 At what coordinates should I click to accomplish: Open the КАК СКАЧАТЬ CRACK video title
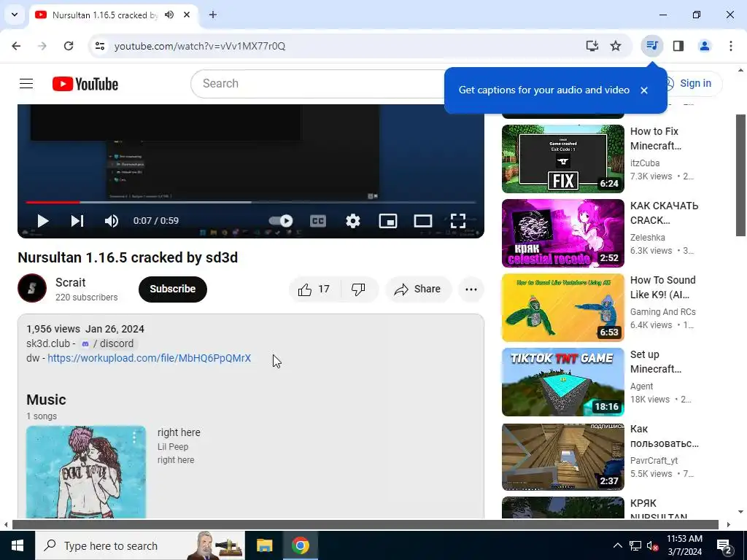coord(664,213)
